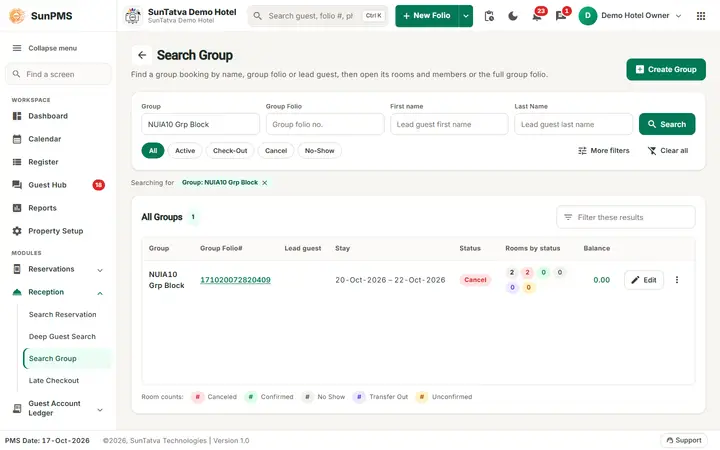Image resolution: width=720 pixels, height=450 pixels.
Task: Open Property Setup
Action: [58, 231]
